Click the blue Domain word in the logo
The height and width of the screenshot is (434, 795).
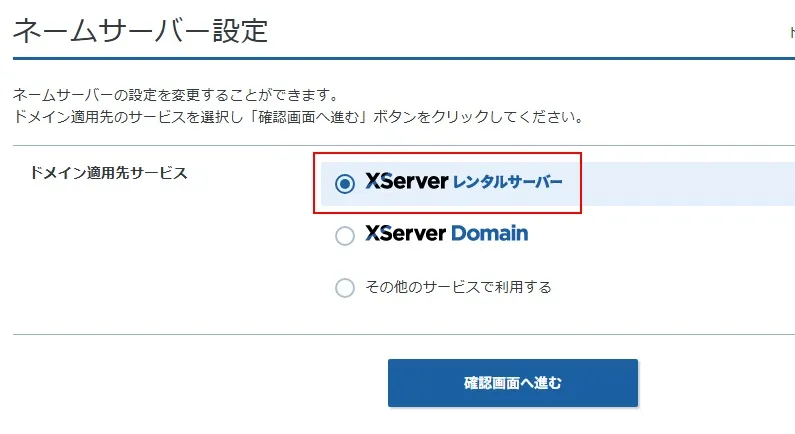pos(490,234)
